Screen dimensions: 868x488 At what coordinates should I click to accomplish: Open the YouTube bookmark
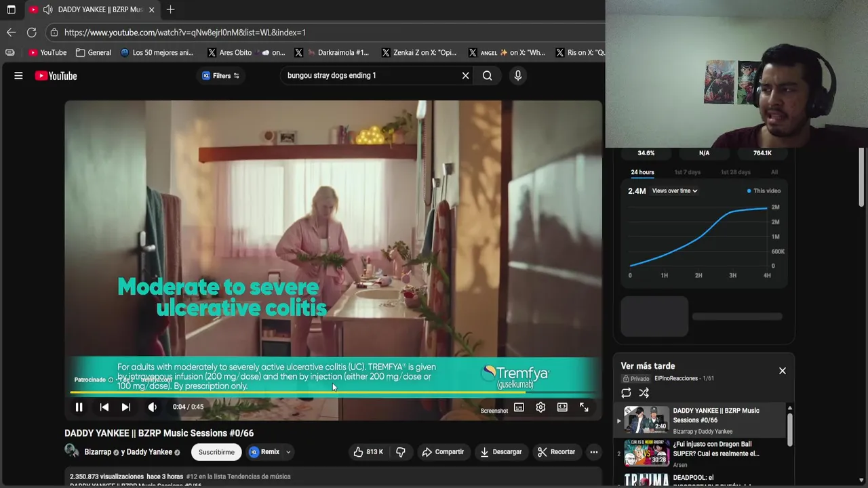coord(47,53)
